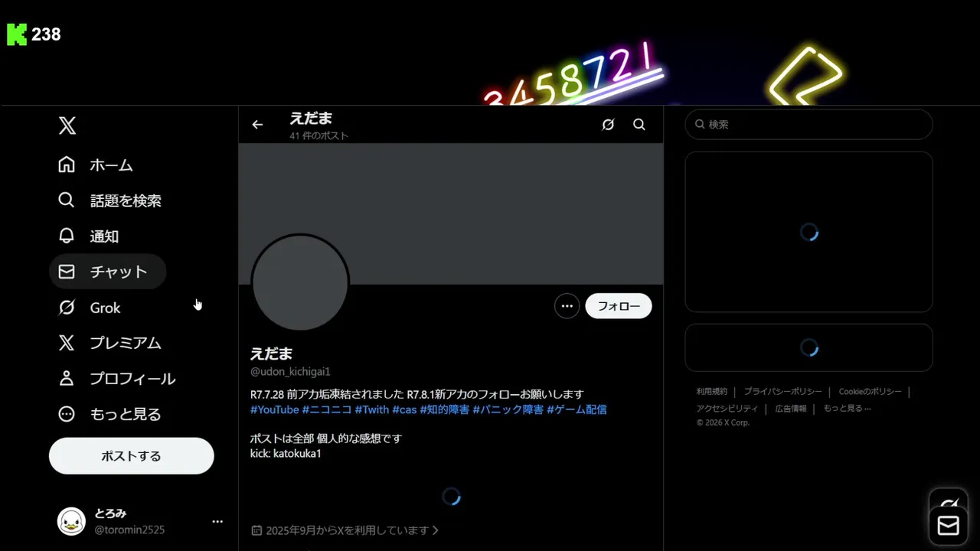Click search magnifier in profile header
This screenshot has width=980, height=551.
[639, 125]
